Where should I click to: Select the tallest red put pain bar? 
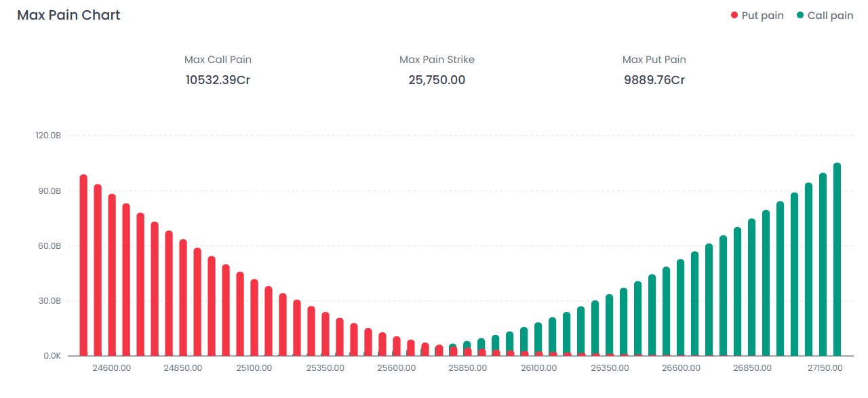(83, 265)
